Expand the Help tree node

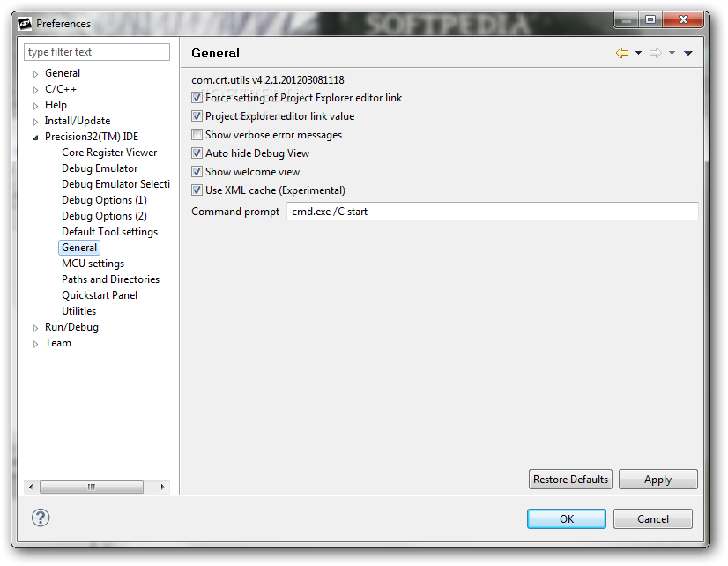pyautogui.click(x=36, y=106)
